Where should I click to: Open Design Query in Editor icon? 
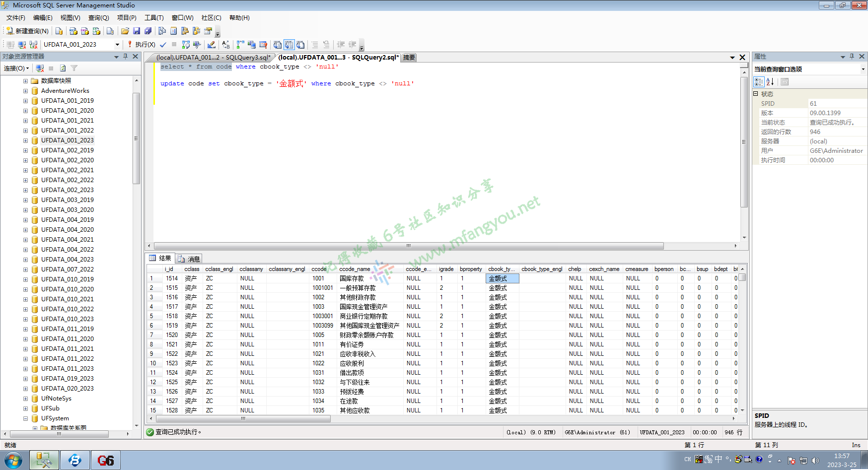(x=212, y=44)
